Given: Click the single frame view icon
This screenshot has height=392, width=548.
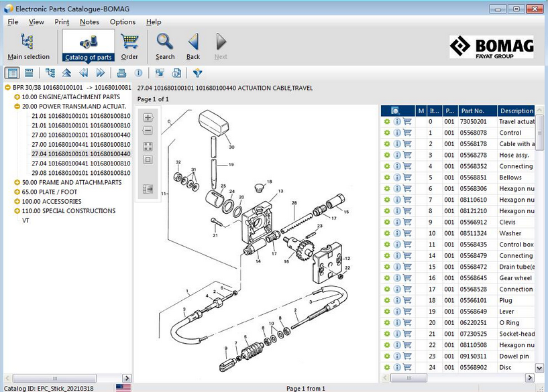Looking at the screenshot, I should [x=148, y=159].
